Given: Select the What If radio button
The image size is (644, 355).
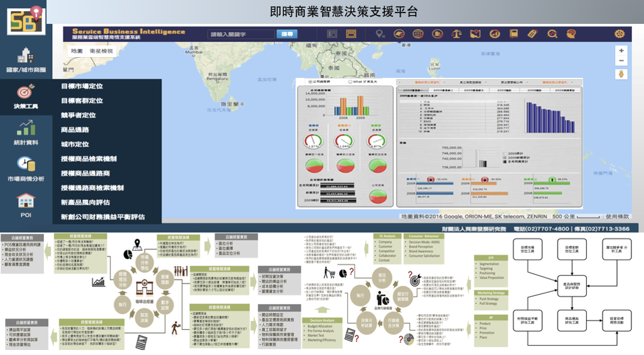Looking at the screenshot, I should (350, 82).
